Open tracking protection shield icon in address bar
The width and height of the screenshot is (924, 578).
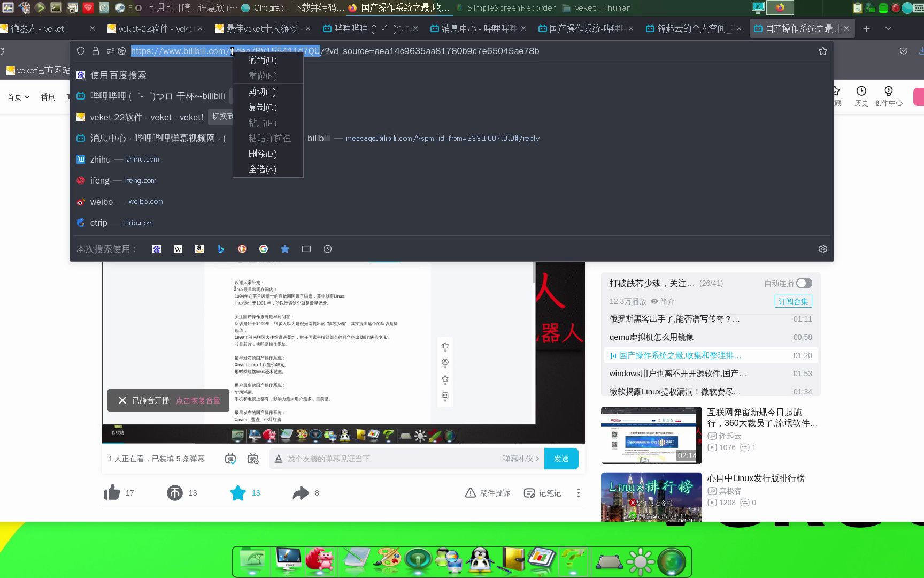tap(81, 51)
